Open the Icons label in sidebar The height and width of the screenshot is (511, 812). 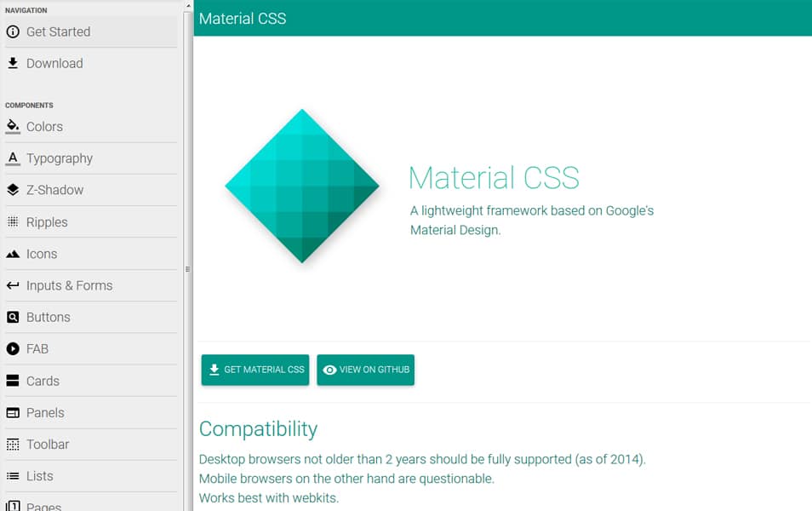[42, 254]
